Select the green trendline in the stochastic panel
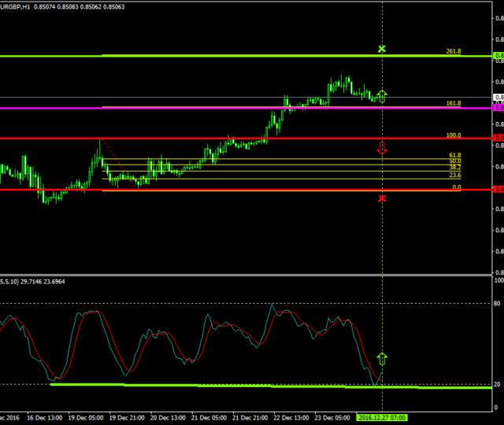Viewport: 504px width, 425px height. [236, 386]
